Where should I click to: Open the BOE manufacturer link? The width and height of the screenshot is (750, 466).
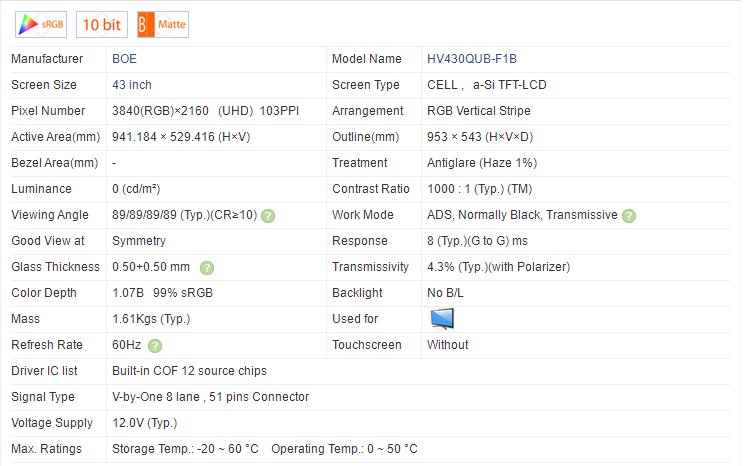[x=125, y=59]
